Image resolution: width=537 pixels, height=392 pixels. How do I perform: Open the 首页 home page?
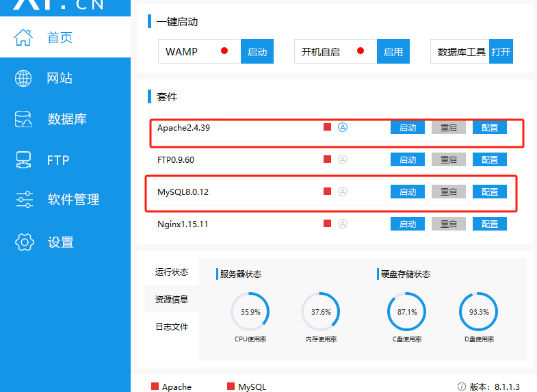coord(65,37)
